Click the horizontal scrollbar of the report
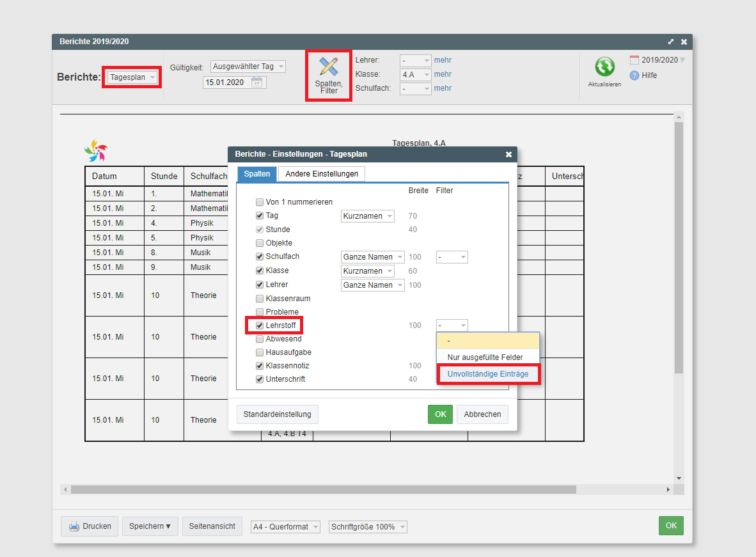This screenshot has width=756, height=557. [x=324, y=489]
